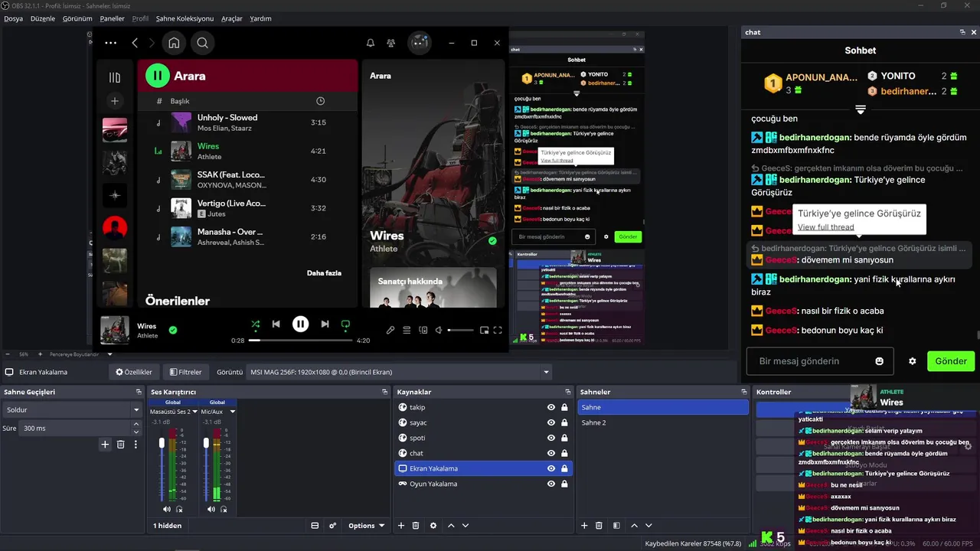Open Filtreler for the source
This screenshot has width=980, height=551.
coord(186,372)
